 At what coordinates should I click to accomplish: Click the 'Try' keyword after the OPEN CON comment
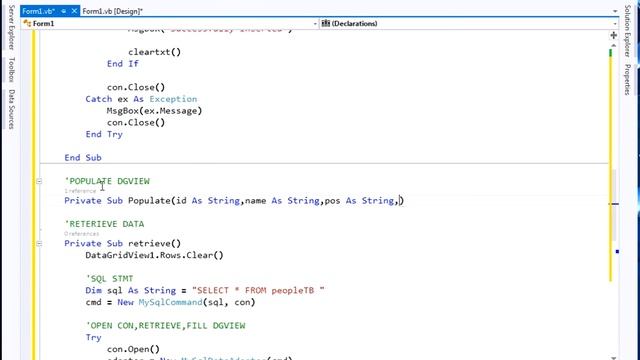click(93, 338)
